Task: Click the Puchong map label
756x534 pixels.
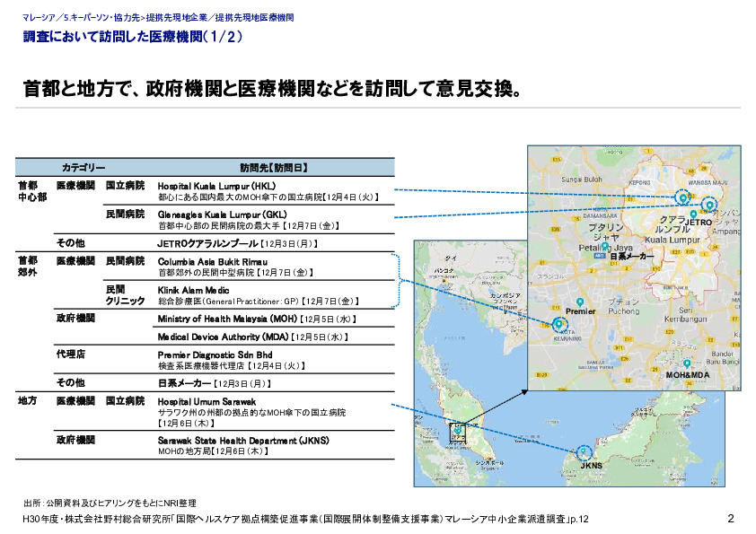Action: 623,311
